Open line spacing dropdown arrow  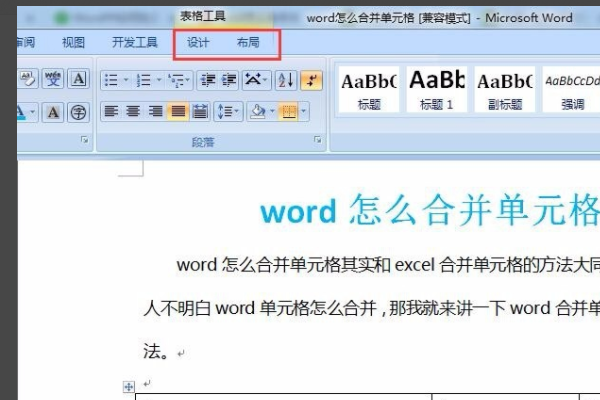click(237, 112)
